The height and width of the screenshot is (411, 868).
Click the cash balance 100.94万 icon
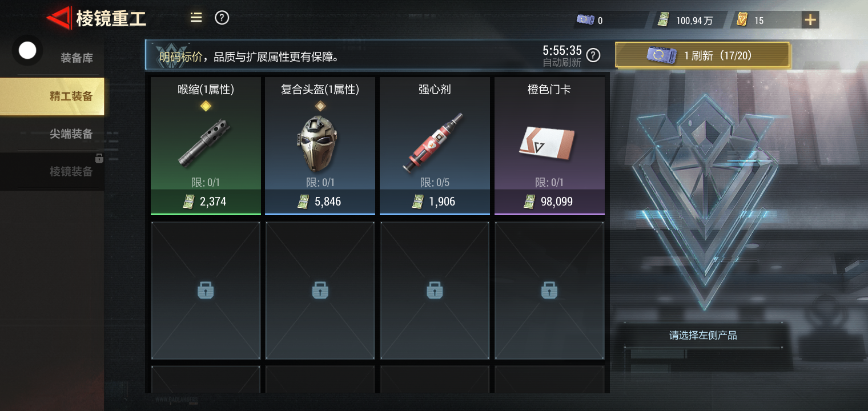(663, 20)
